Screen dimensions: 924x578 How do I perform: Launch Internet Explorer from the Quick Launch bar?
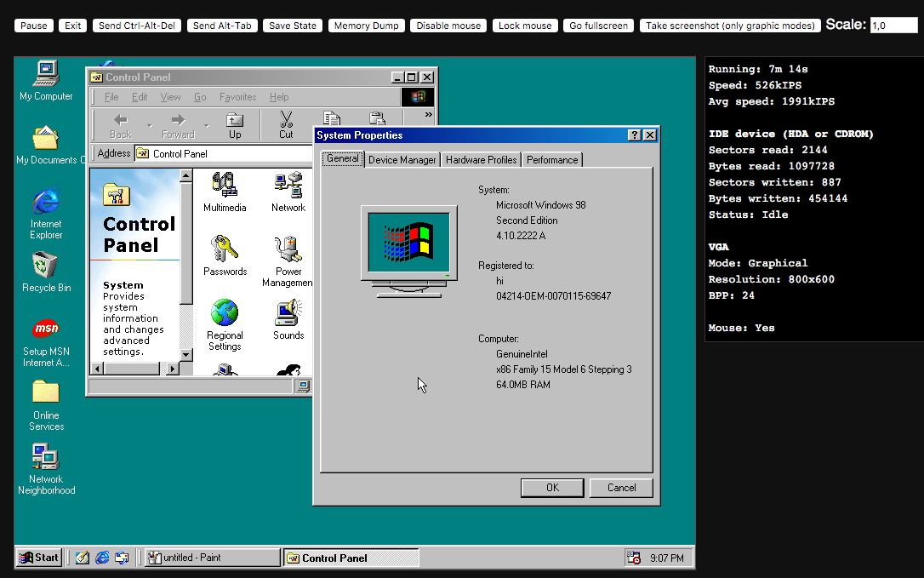(x=102, y=558)
